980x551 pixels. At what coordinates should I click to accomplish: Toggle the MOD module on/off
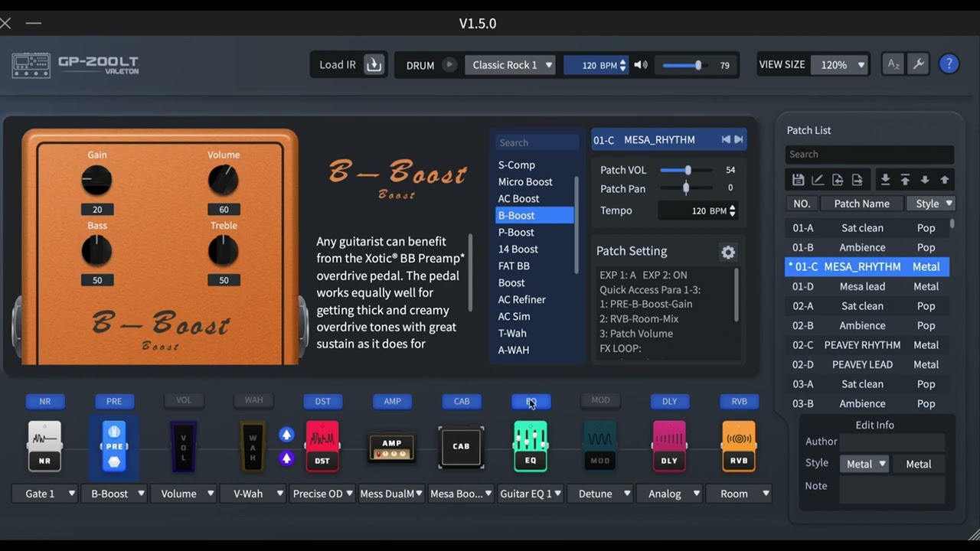click(x=600, y=400)
